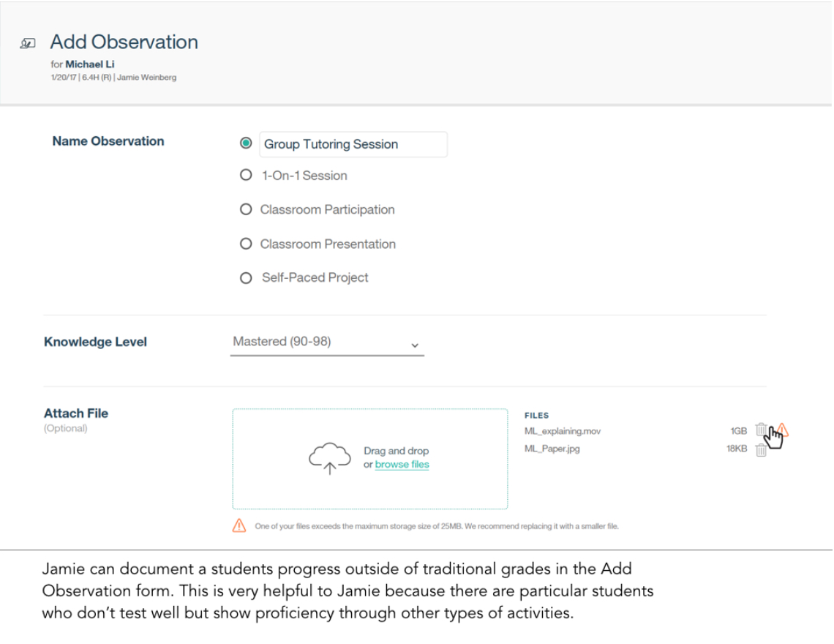Select the Self-Paced Project radio button
Viewport: 834px width, 644px height.
[246, 278]
